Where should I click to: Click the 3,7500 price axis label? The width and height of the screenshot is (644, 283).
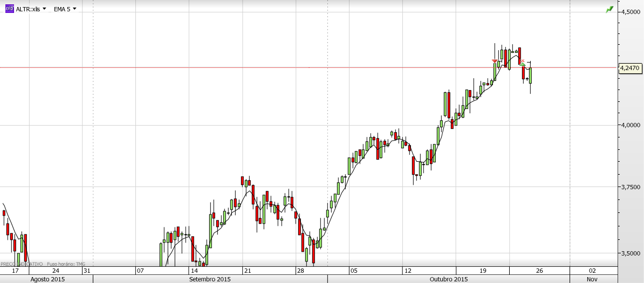point(630,187)
